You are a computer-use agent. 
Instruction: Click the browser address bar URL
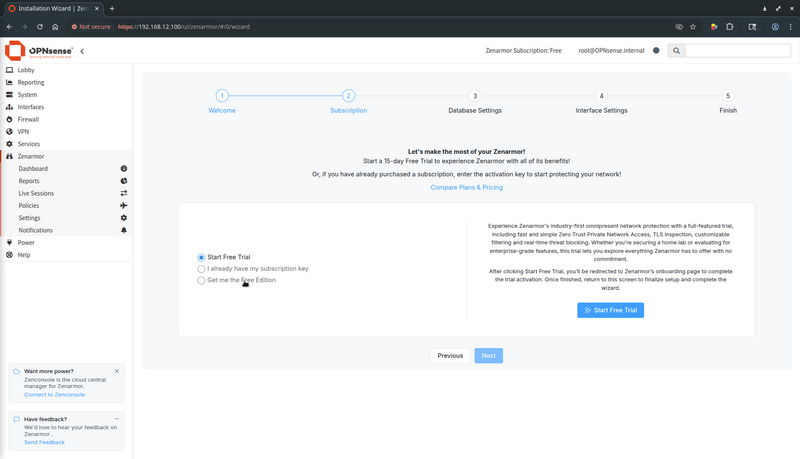[184, 27]
